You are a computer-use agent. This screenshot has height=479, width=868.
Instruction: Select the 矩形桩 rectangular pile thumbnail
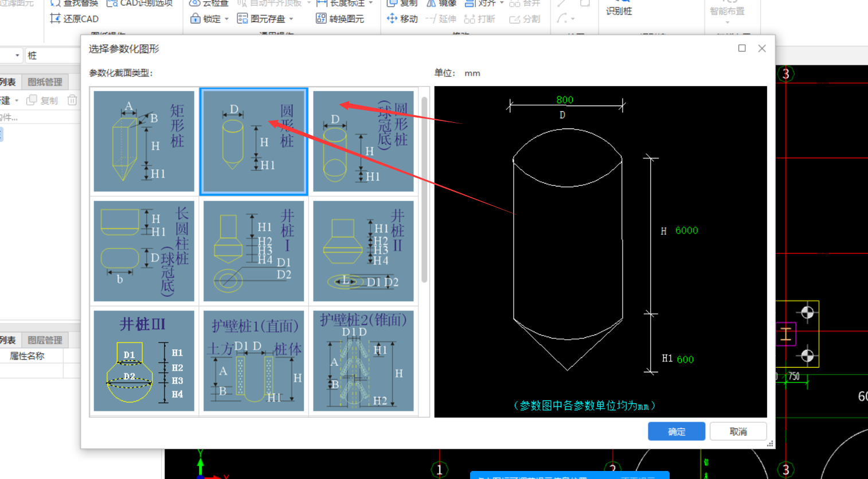pos(144,141)
